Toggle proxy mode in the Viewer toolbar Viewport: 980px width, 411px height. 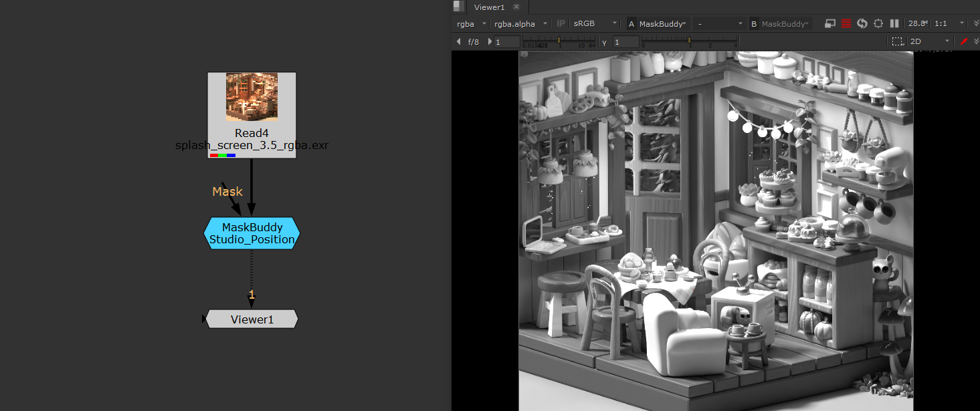point(831,23)
